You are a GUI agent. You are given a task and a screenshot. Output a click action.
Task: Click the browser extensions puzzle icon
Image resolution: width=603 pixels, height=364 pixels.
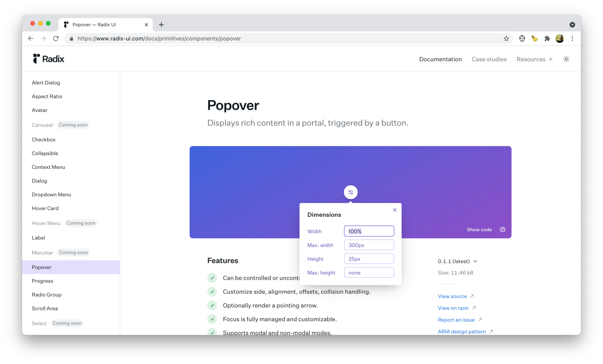point(547,38)
